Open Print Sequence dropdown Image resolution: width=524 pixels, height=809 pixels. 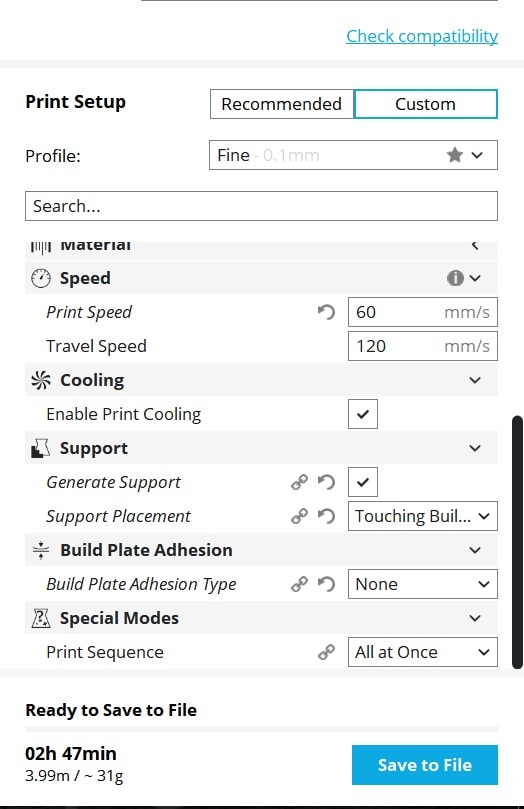pyautogui.click(x=422, y=652)
